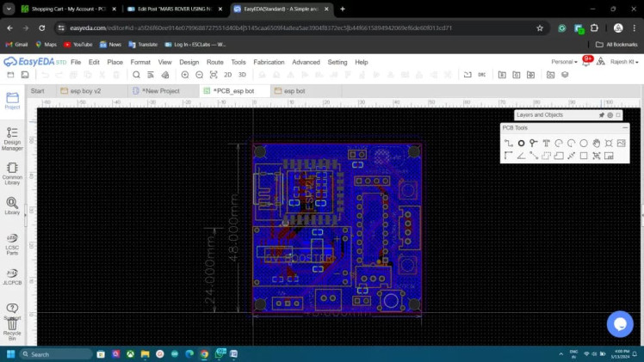Pick the Text tool in PCB Tools
This screenshot has height=362, width=644.
[x=546, y=143]
